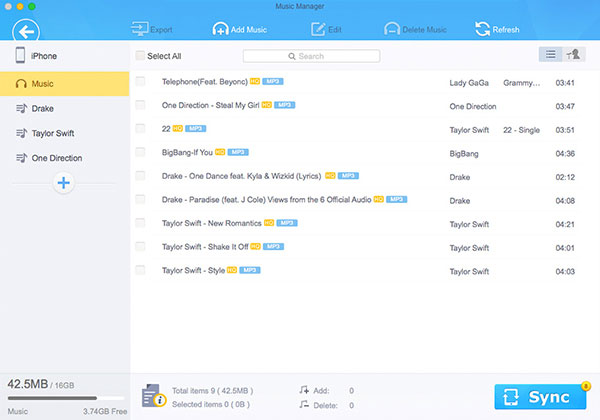The image size is (600, 420).
Task: Click the Search field
Action: 311,56
